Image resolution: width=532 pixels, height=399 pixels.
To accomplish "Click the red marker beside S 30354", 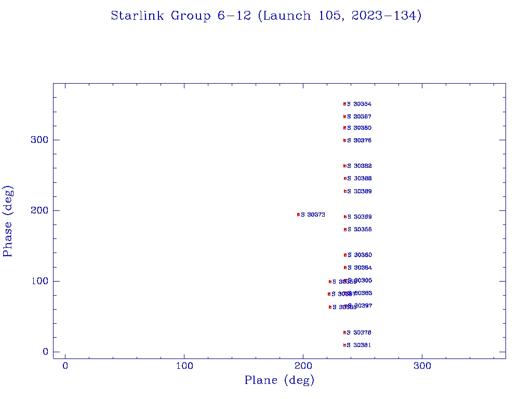I will (x=345, y=104).
